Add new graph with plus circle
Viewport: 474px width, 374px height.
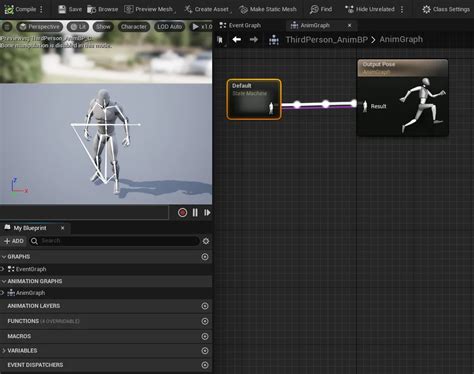[x=205, y=257]
